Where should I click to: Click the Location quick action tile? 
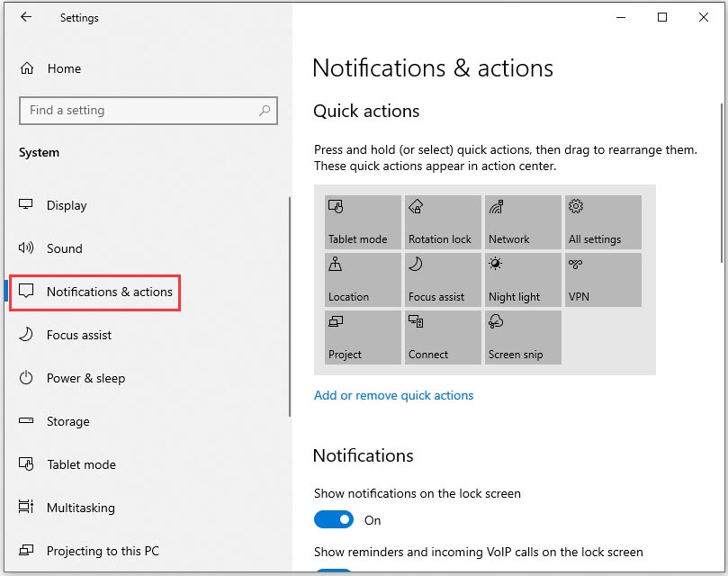click(x=362, y=279)
